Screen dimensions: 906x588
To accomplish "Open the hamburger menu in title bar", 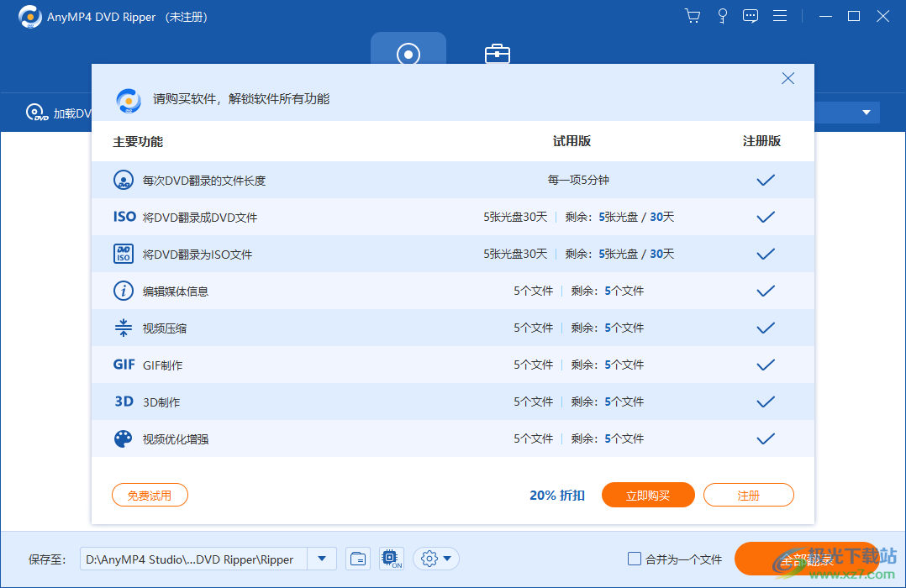I will coord(780,16).
